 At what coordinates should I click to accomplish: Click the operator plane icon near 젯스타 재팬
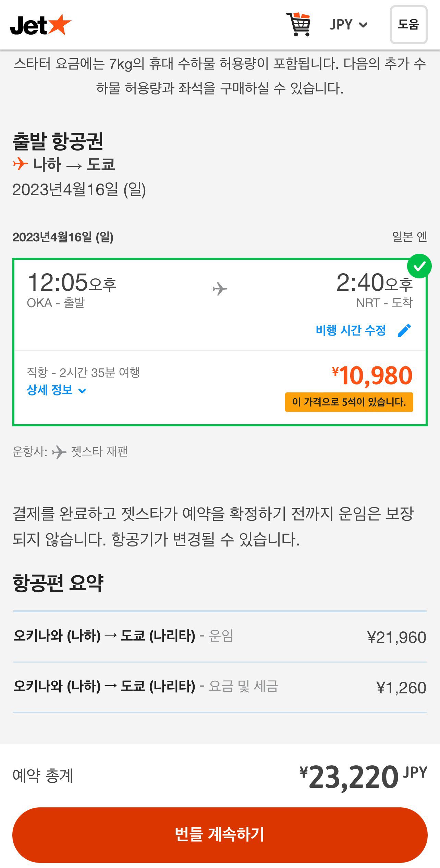click(59, 452)
